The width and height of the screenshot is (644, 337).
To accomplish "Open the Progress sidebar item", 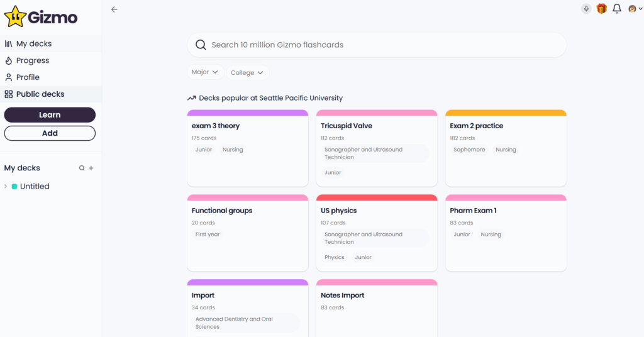I will pos(33,61).
